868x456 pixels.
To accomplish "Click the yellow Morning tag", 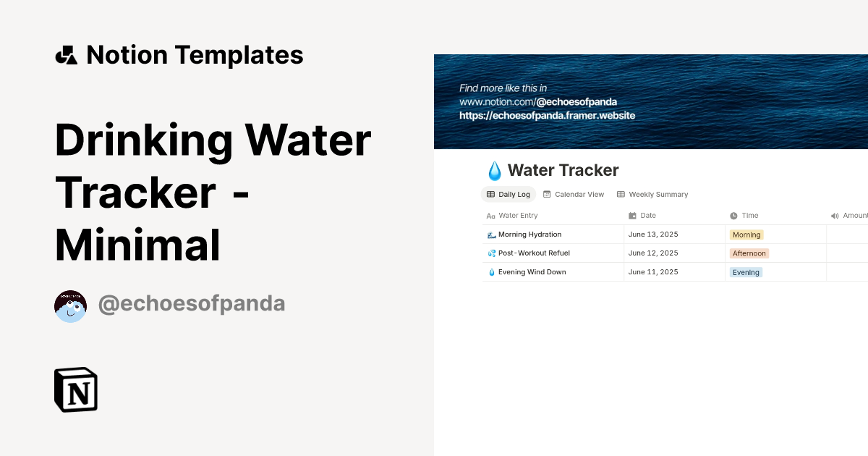I will (746, 235).
